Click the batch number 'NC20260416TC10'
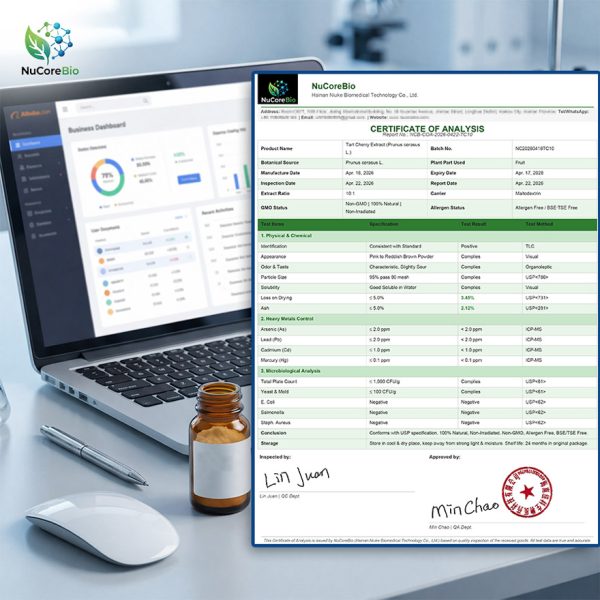 (535, 148)
